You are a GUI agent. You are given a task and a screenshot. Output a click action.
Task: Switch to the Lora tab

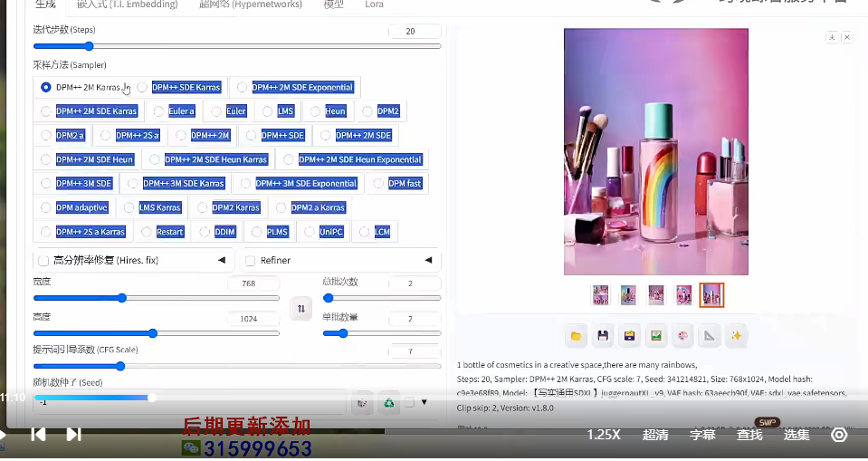(x=374, y=5)
